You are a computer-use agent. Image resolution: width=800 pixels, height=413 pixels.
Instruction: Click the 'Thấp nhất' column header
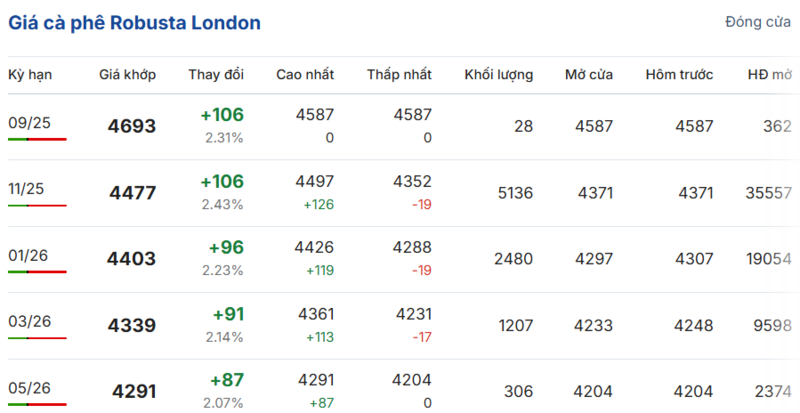click(399, 75)
